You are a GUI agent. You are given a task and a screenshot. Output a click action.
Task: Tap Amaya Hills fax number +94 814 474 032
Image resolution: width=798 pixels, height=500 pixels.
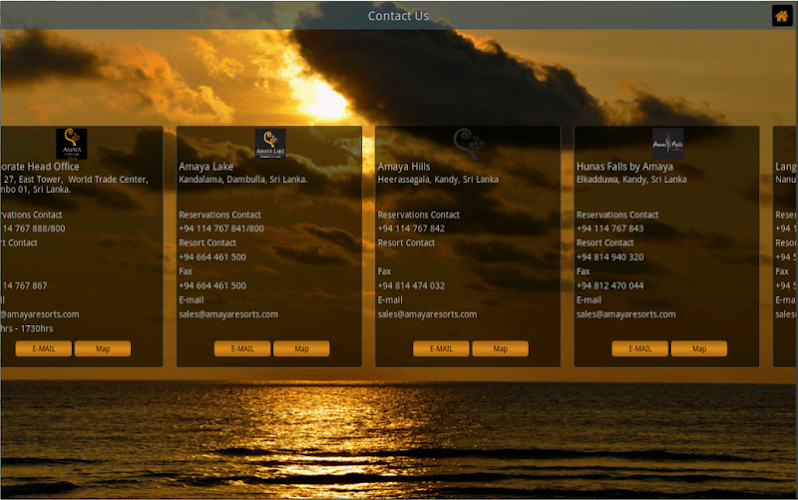[411, 286]
